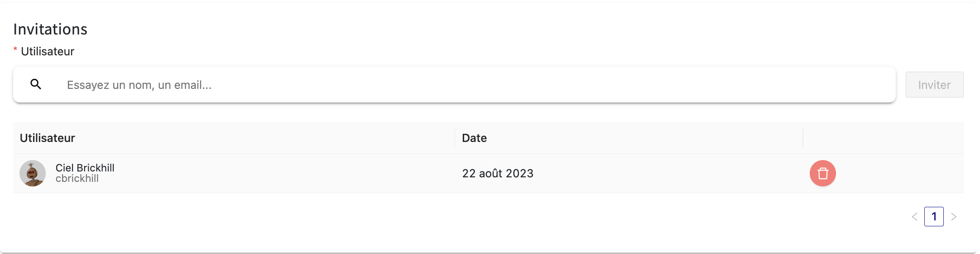Click blank space in Ciel Brickhill's actions cell
The width and height of the screenshot is (980, 254).
(x=901, y=173)
